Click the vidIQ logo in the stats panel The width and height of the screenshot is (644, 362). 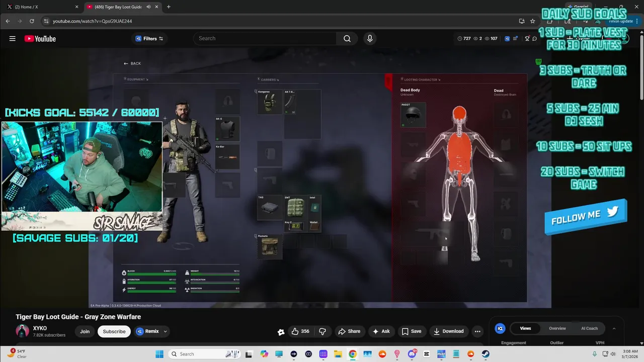pyautogui.click(x=500, y=328)
